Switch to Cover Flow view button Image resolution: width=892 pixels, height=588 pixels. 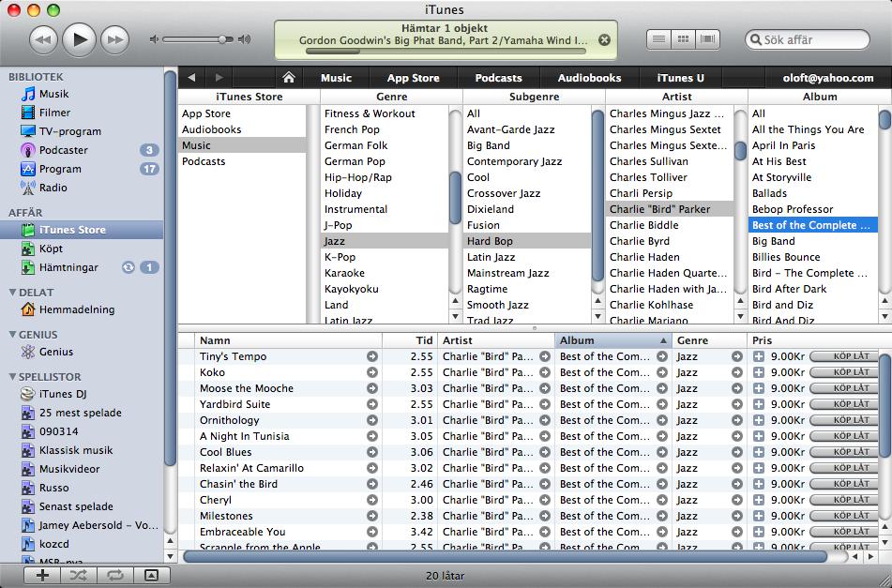tap(707, 39)
